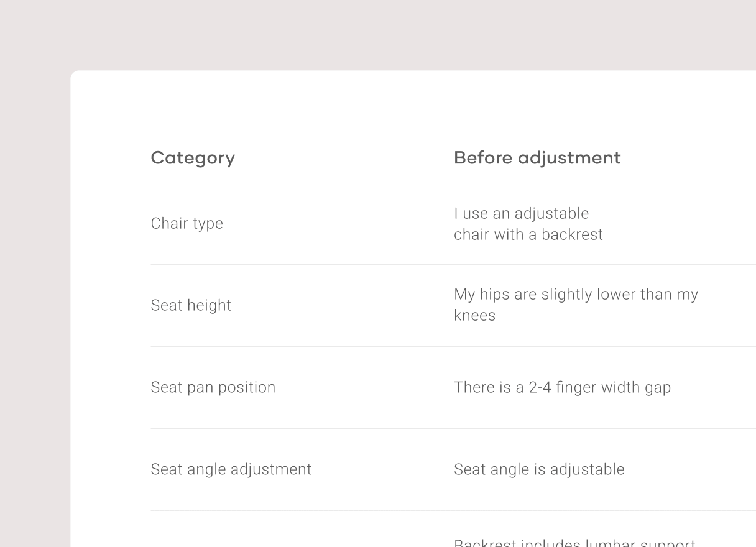Click the Before adjustment column header
The image size is (756, 547).
537,158
